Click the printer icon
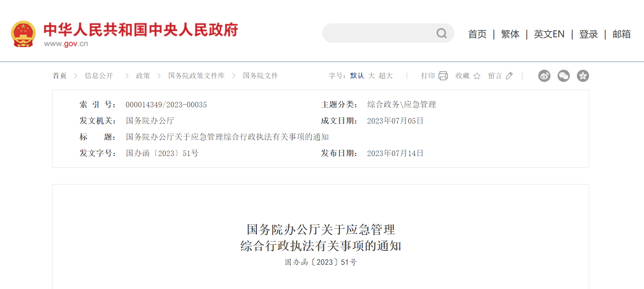 tap(443, 76)
